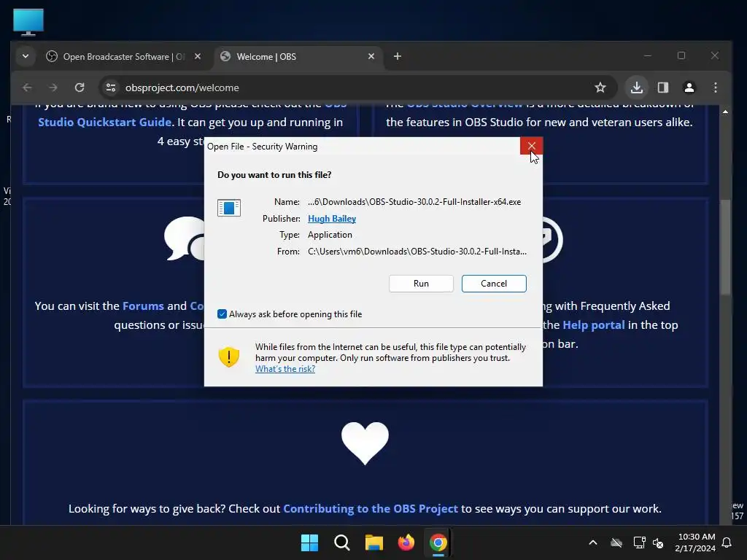Open the Help portal link
This screenshot has height=560, width=747.
594,324
